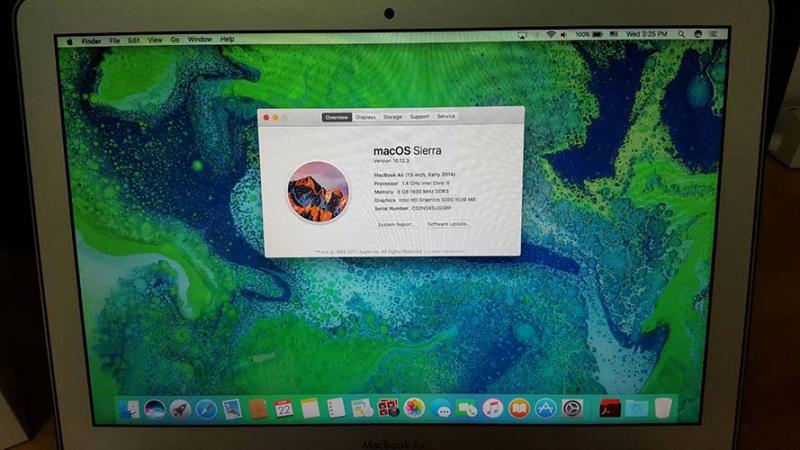Open the blue Downloads folder in Dock

click(x=636, y=408)
